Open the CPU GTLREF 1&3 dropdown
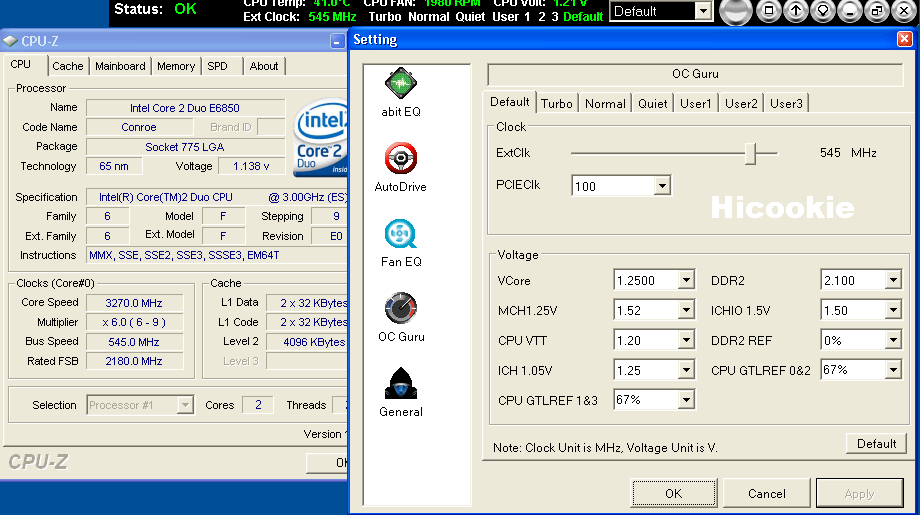The height and width of the screenshot is (515, 920). point(686,400)
